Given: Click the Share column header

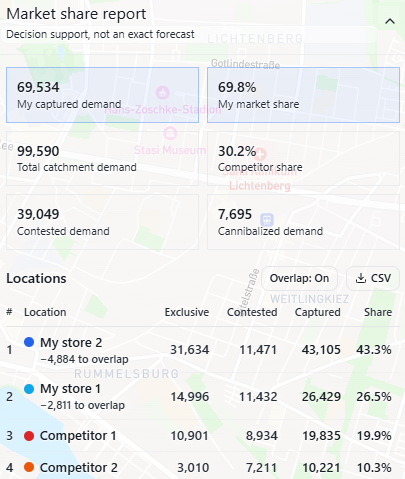Looking at the screenshot, I should [x=378, y=312].
